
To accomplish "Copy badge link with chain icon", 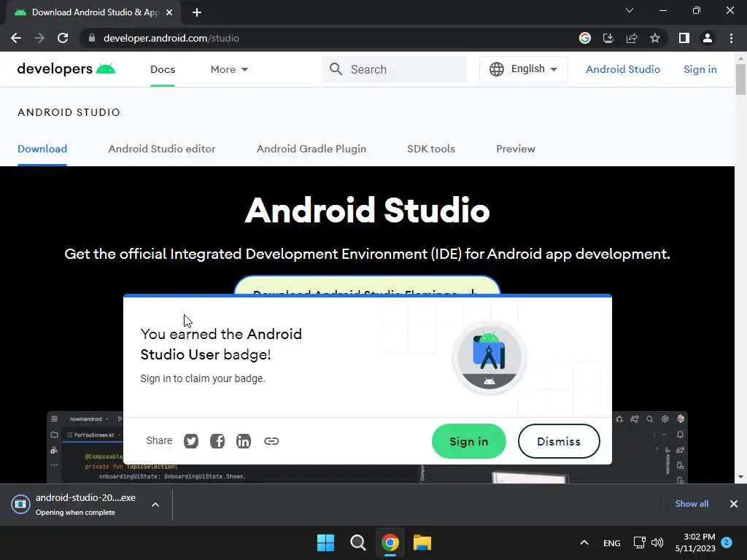I will pos(271,441).
